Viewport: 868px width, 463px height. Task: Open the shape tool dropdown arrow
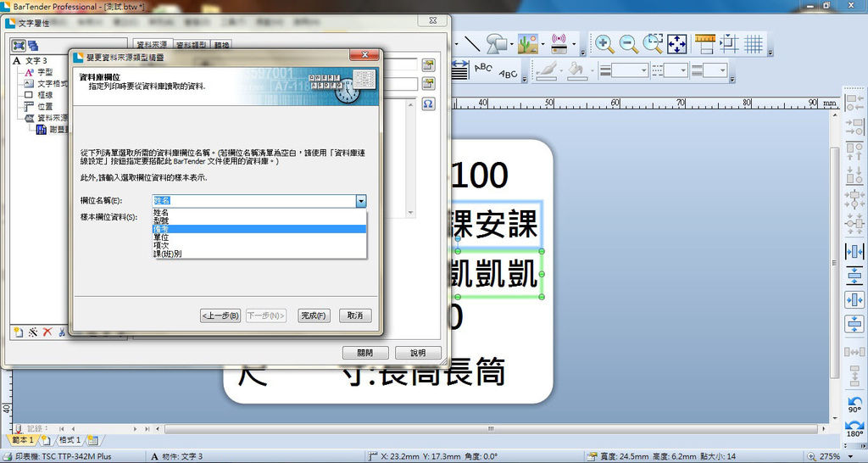point(511,44)
